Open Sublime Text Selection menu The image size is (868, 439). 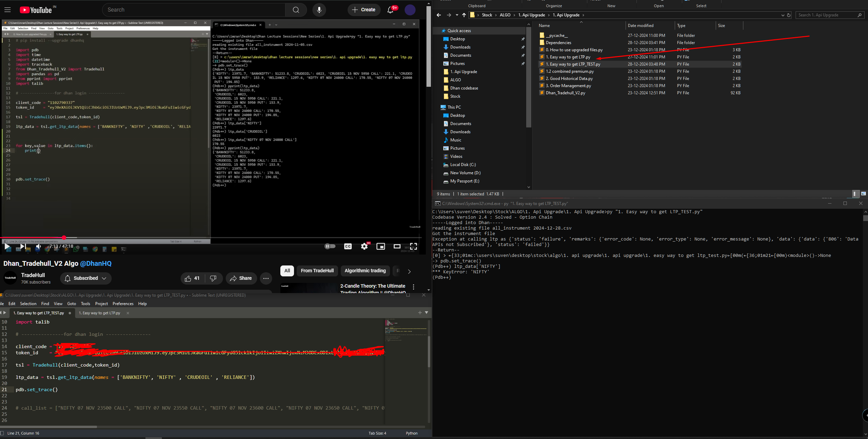tap(28, 304)
